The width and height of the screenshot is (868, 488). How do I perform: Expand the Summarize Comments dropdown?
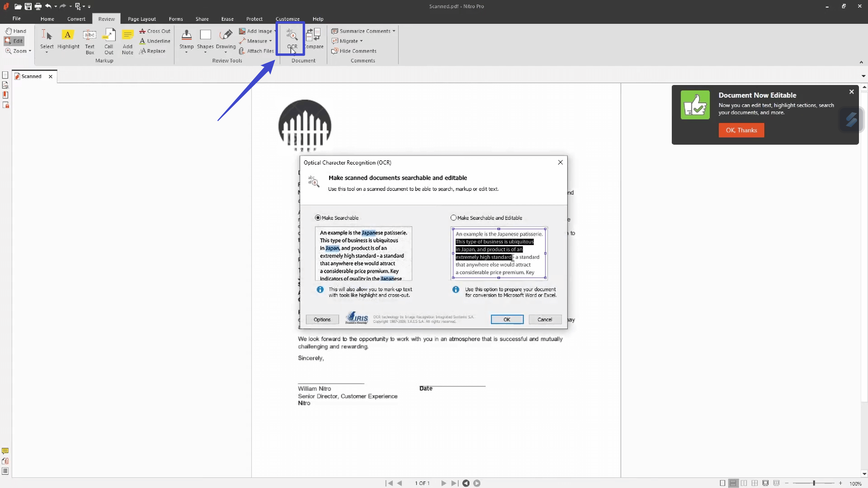click(394, 31)
